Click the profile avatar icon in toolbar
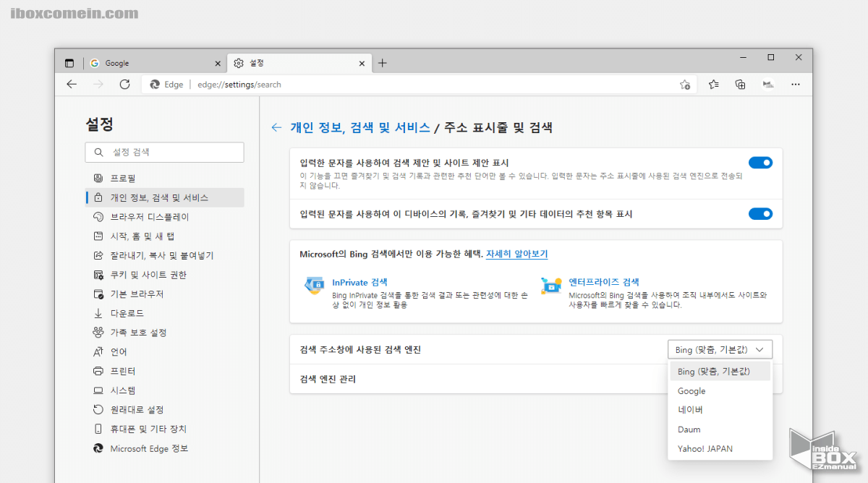The width and height of the screenshot is (868, 483). 767,84
